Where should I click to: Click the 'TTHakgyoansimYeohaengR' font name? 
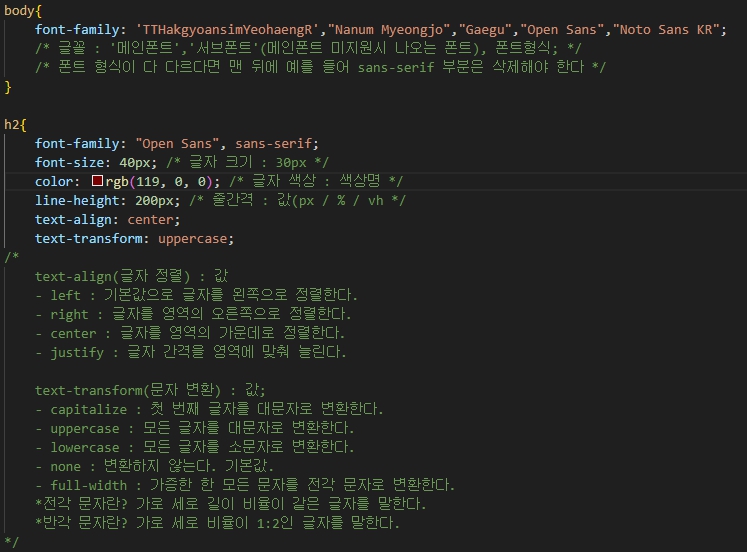[x=227, y=30]
